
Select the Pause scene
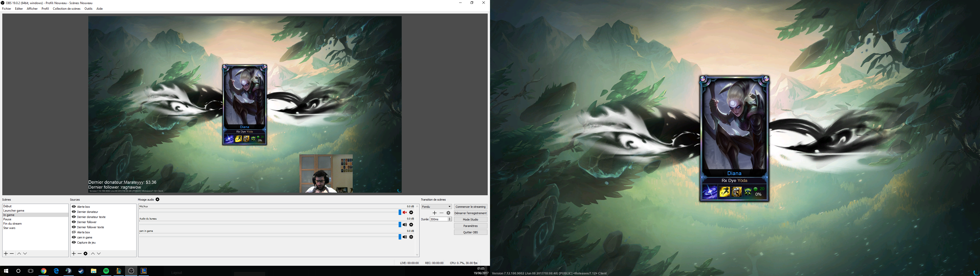(35, 219)
